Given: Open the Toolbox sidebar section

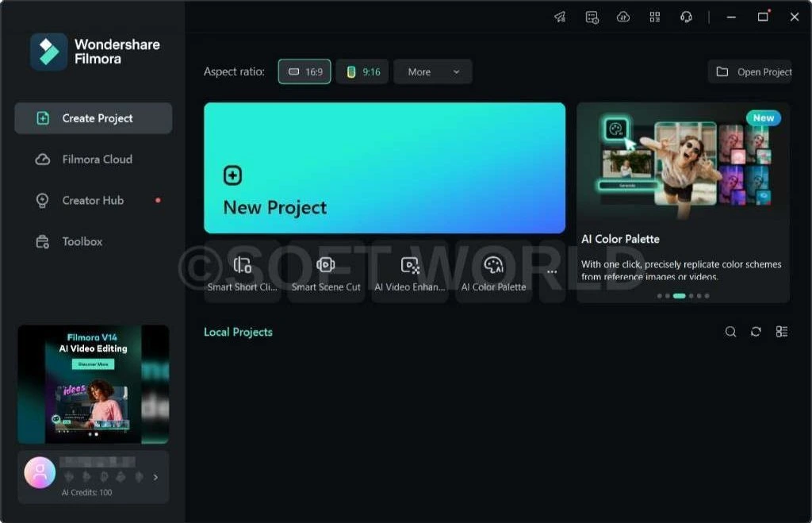Looking at the screenshot, I should (x=94, y=241).
